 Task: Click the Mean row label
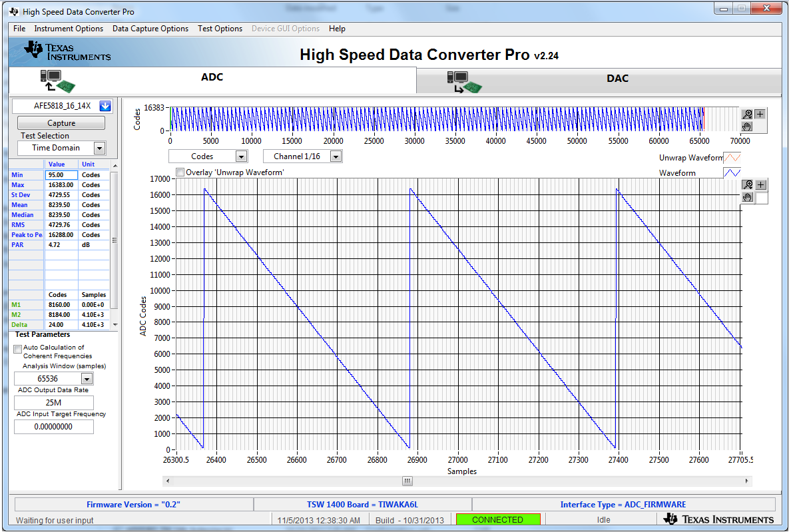26,205
